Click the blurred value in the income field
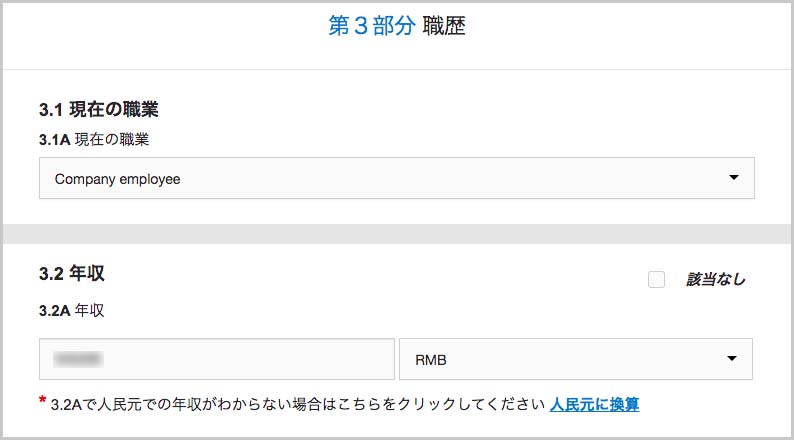Image resolution: width=794 pixels, height=440 pixels. click(78, 359)
